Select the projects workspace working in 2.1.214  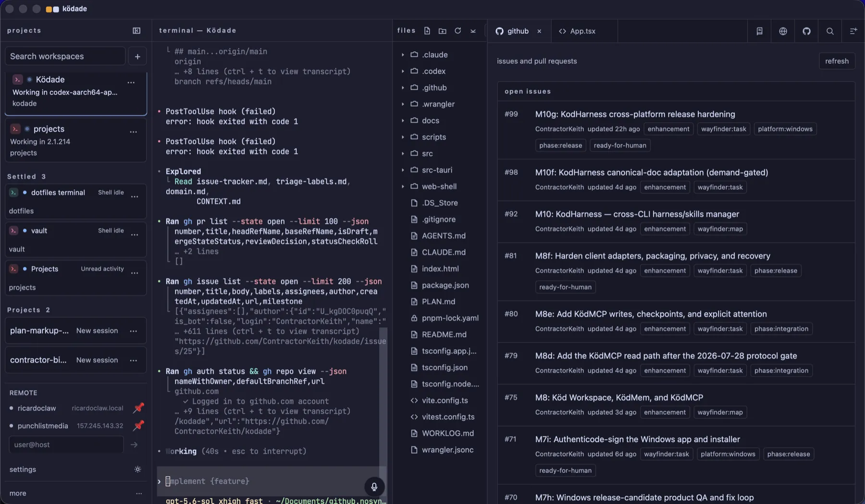point(76,141)
